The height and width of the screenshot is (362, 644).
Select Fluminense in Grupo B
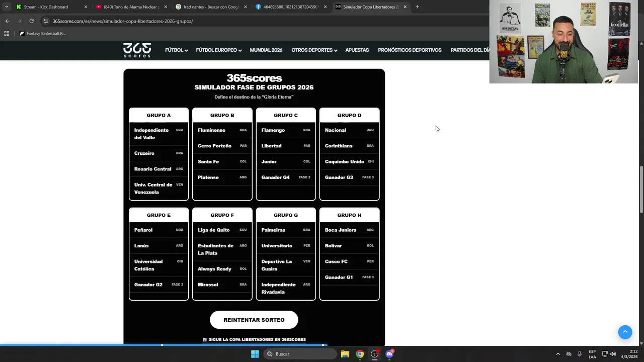(x=222, y=130)
